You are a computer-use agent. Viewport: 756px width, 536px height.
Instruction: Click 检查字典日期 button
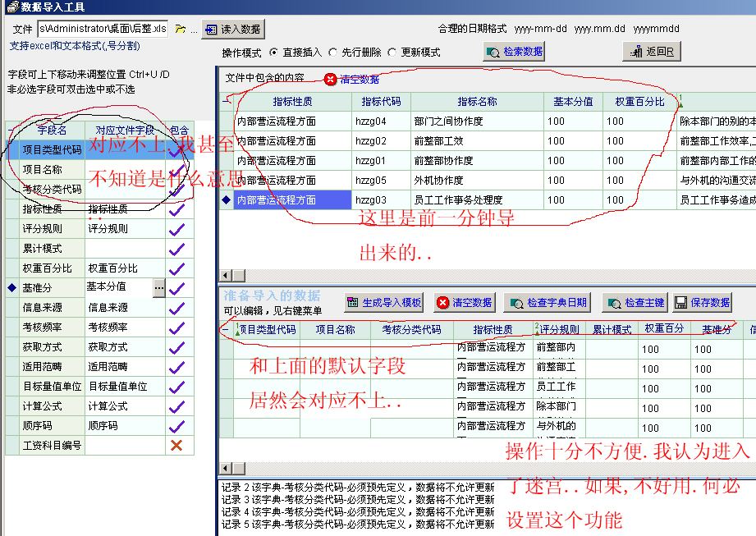click(x=548, y=302)
